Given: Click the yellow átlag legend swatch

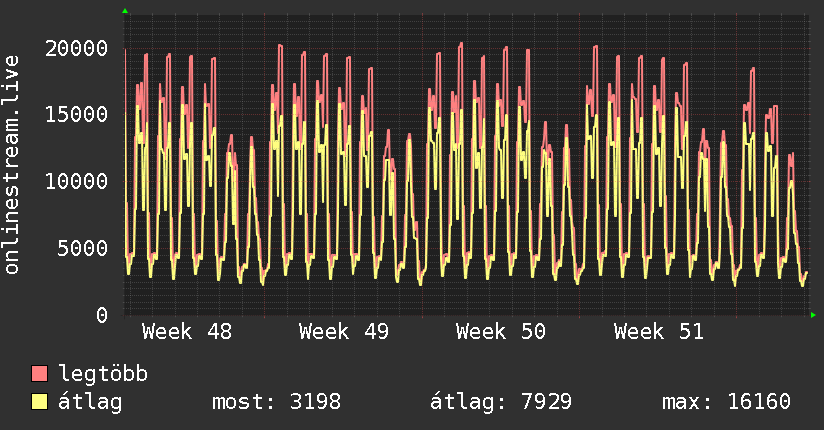Looking at the screenshot, I should 39,402.
